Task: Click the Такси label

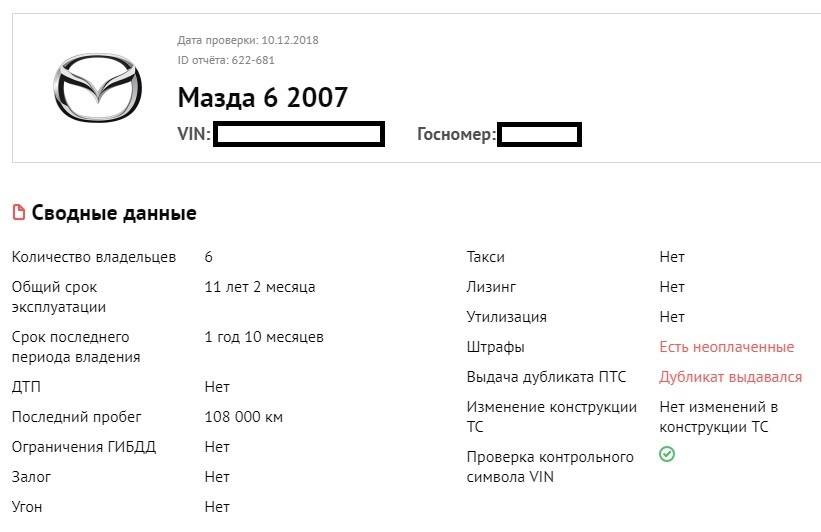Action: point(486,257)
